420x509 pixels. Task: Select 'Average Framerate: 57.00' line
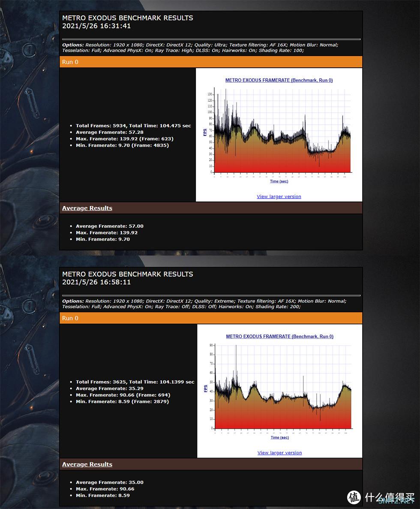click(110, 226)
